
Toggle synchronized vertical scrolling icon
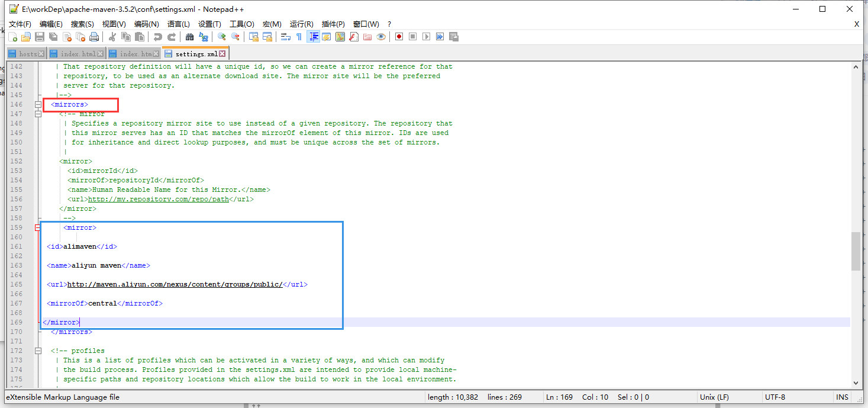254,37
